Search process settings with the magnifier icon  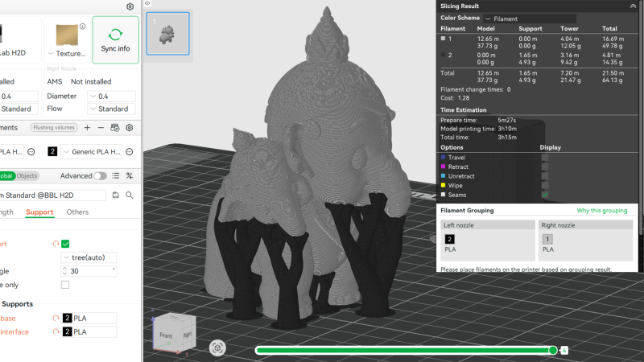[x=129, y=195]
